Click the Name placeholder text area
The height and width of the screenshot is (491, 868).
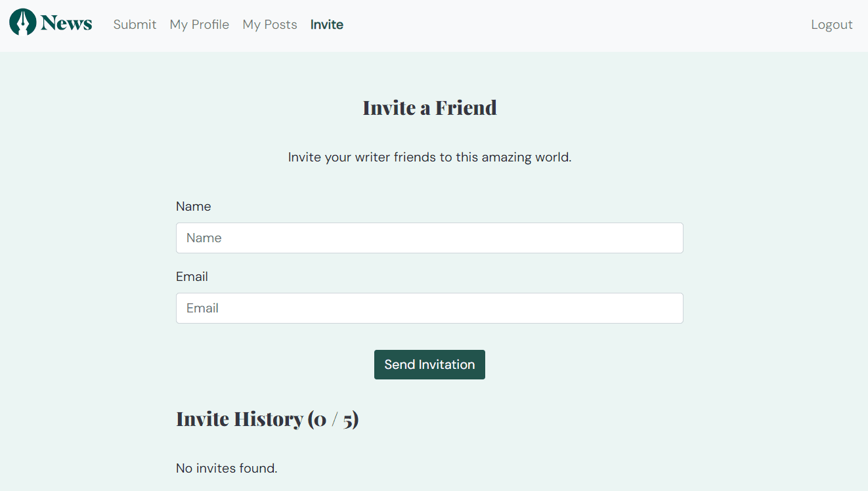coord(203,238)
